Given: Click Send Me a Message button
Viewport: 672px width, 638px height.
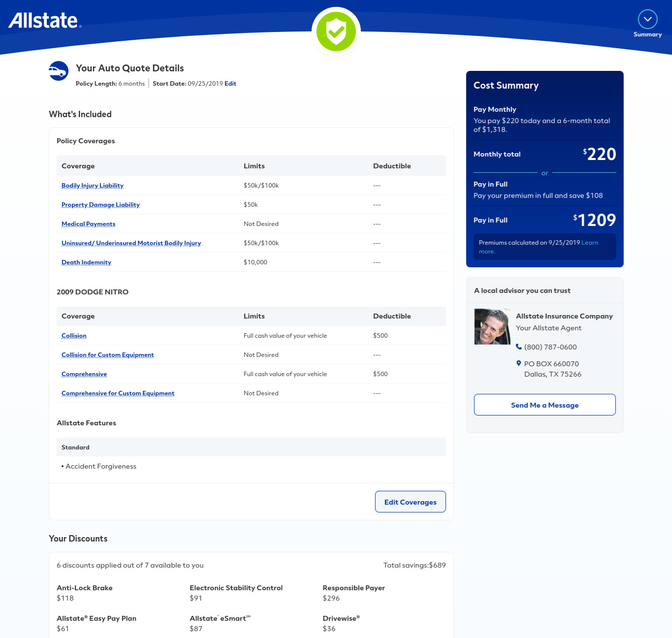Looking at the screenshot, I should pyautogui.click(x=544, y=405).
